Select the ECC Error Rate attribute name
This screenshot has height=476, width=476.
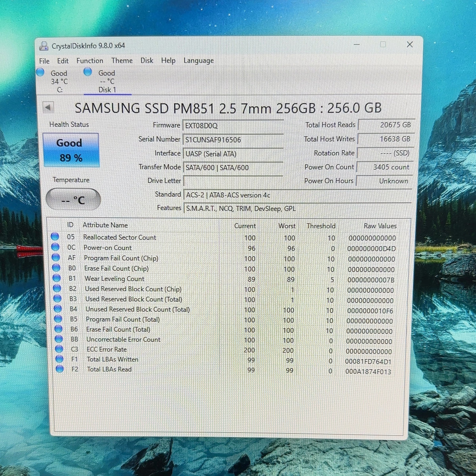click(x=107, y=349)
